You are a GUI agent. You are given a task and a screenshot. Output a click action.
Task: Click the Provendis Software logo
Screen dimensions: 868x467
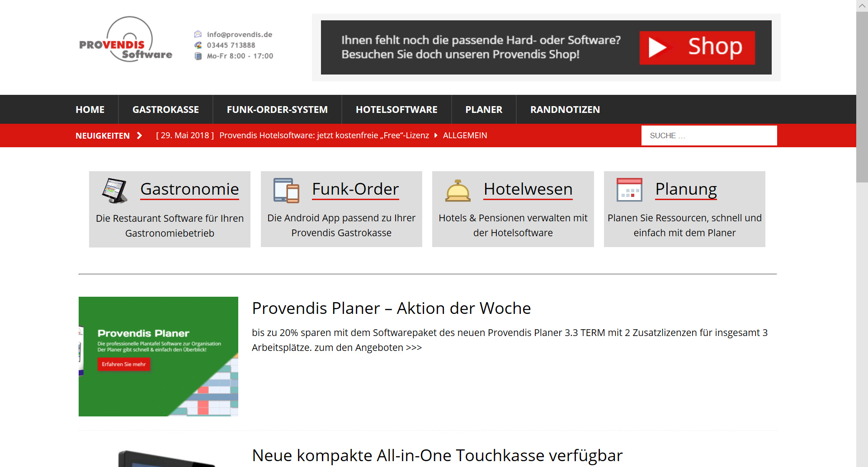(126, 40)
